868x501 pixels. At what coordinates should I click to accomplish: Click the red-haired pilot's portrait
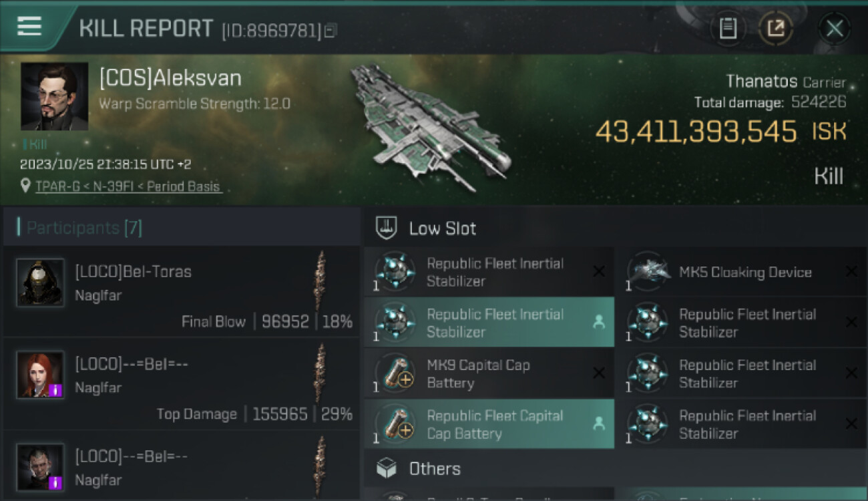41,375
